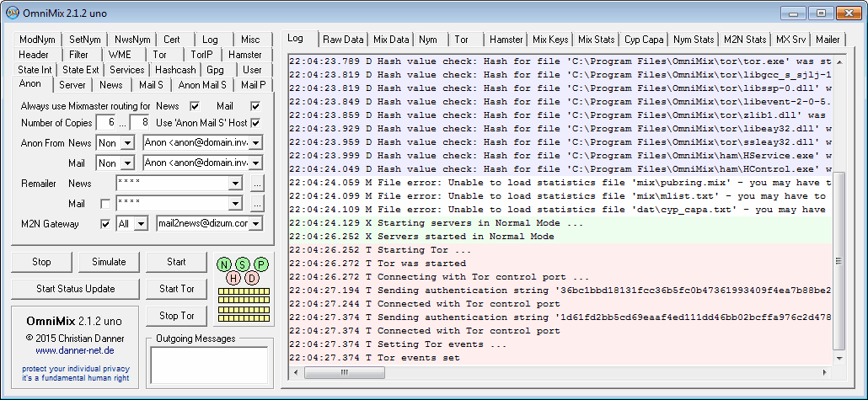Click the Stop button

41,262
